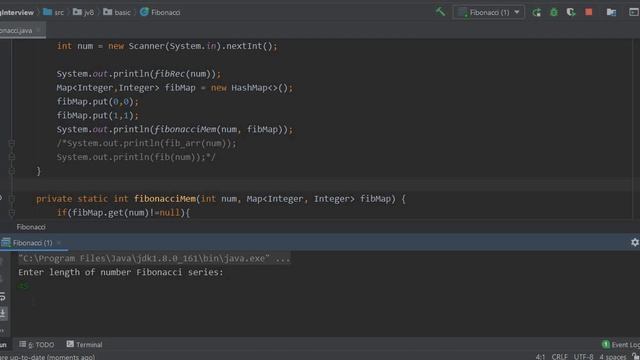The image size is (640, 360).
Task: Click the Terminal icon in bottom bar
Action: [70, 344]
